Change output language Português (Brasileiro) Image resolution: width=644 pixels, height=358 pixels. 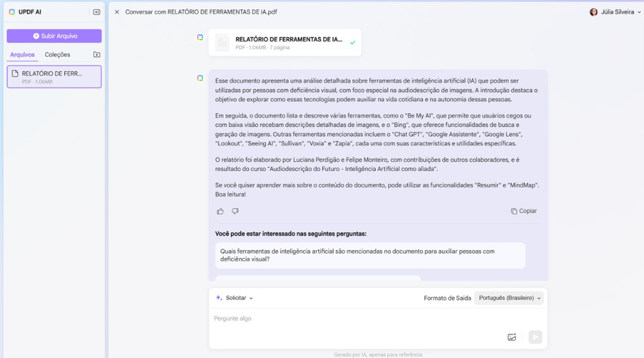pyautogui.click(x=509, y=298)
